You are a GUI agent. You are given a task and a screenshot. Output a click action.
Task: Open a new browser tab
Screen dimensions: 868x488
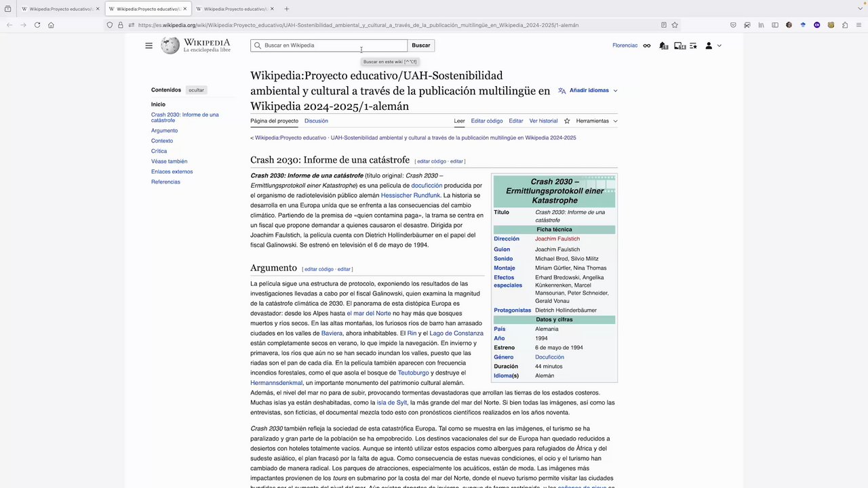(x=286, y=9)
